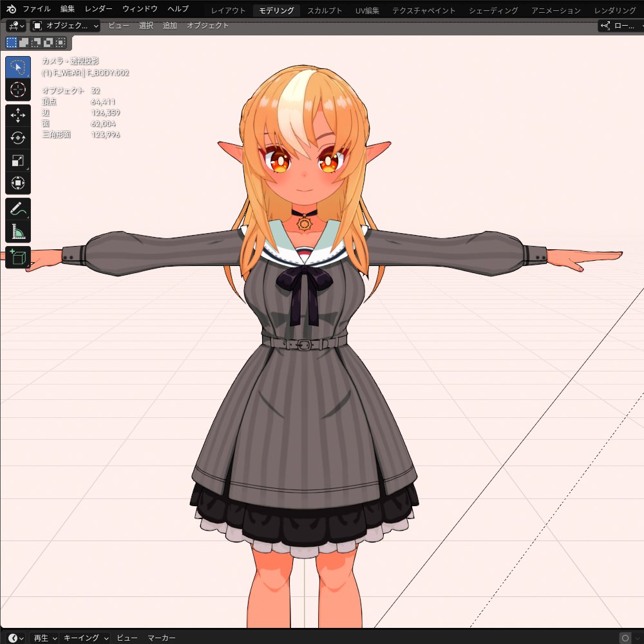Screen dimensions: 644x644
Task: Switch to the UV編集 workspace tab
Action: pyautogui.click(x=367, y=10)
